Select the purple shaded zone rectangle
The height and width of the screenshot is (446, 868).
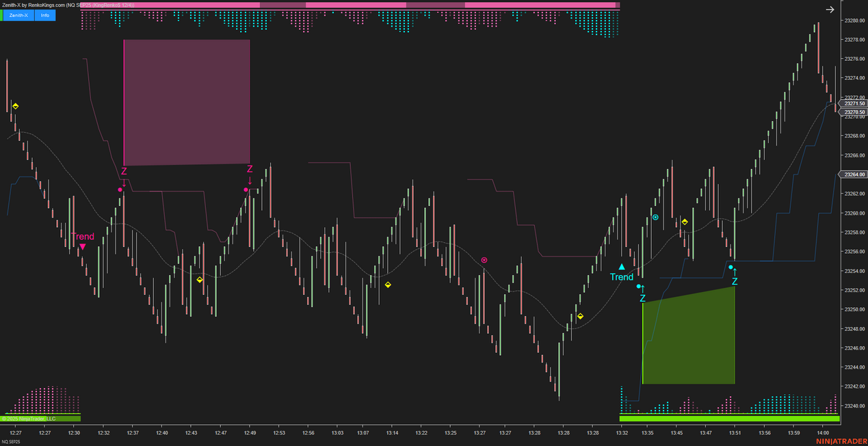point(186,102)
